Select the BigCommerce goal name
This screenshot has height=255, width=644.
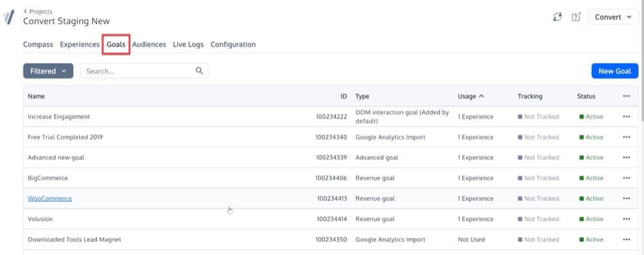coord(48,178)
